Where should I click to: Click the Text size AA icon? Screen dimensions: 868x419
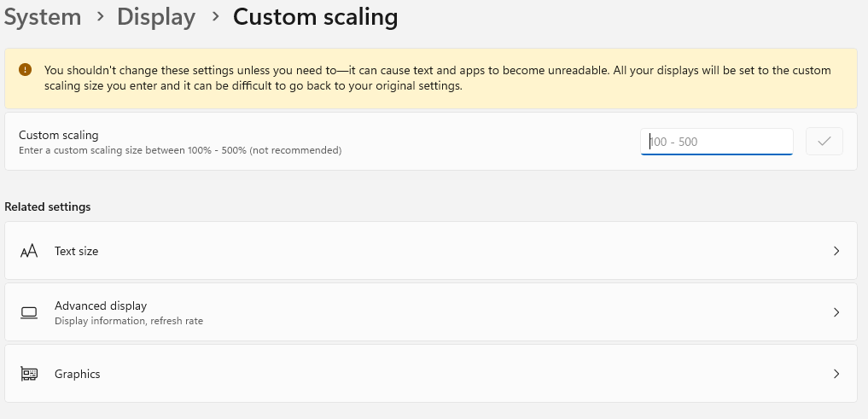(x=29, y=251)
